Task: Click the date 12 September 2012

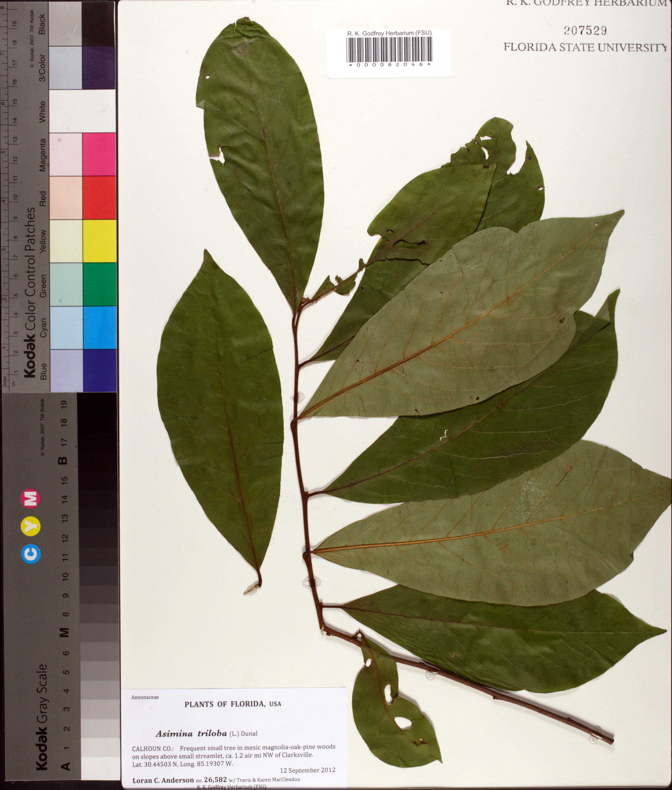Action: 307,770
